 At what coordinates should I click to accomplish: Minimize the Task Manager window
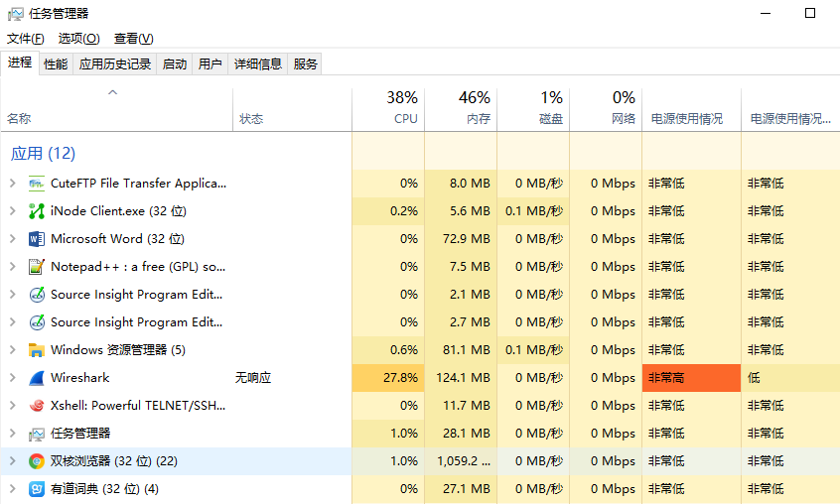pyautogui.click(x=766, y=13)
